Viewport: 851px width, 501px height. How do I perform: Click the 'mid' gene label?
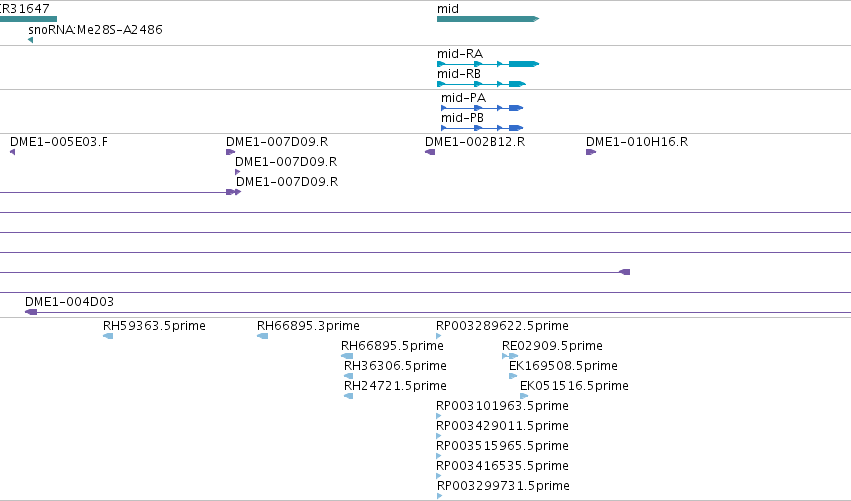pos(448,9)
